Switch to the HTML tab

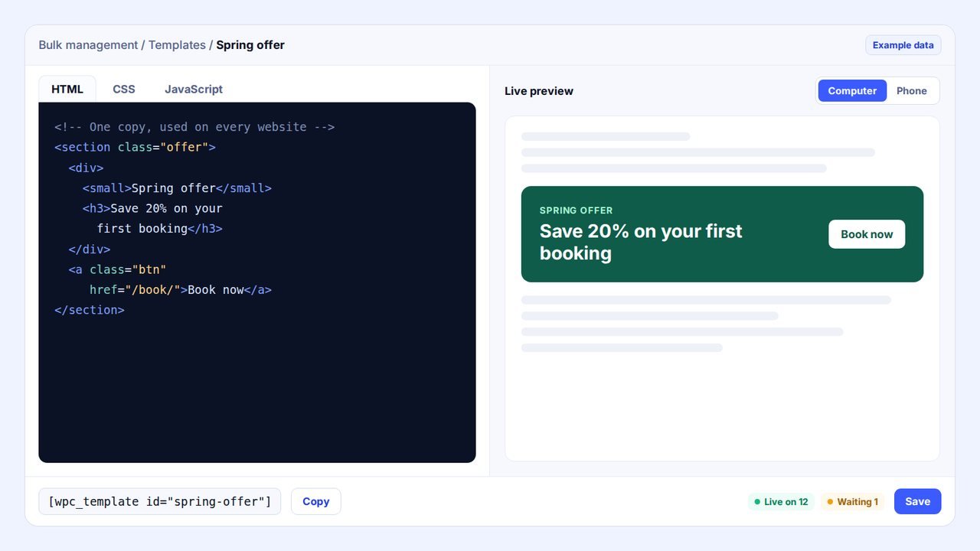67,89
